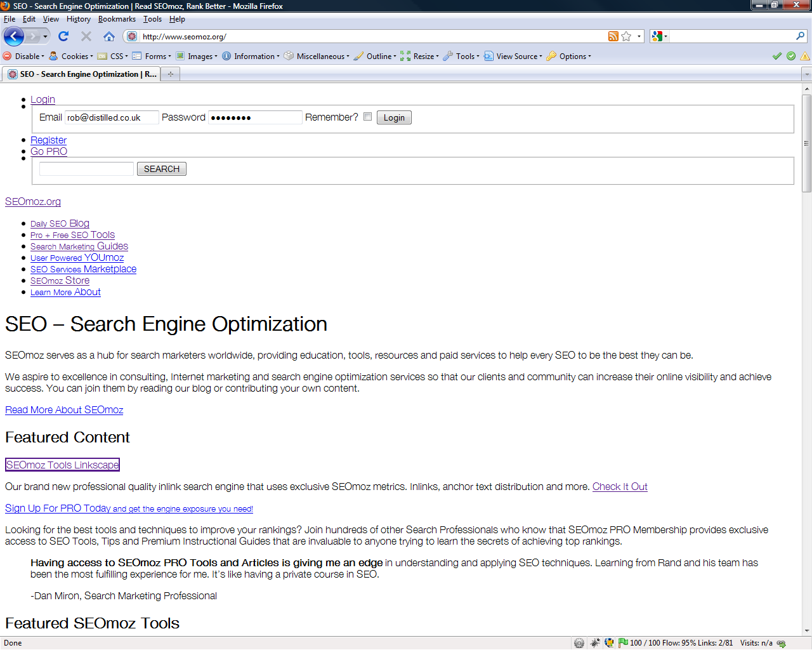Viewport: 812px width, 650px height.
Task: Open a new tab with the plus button
Action: (x=170, y=74)
